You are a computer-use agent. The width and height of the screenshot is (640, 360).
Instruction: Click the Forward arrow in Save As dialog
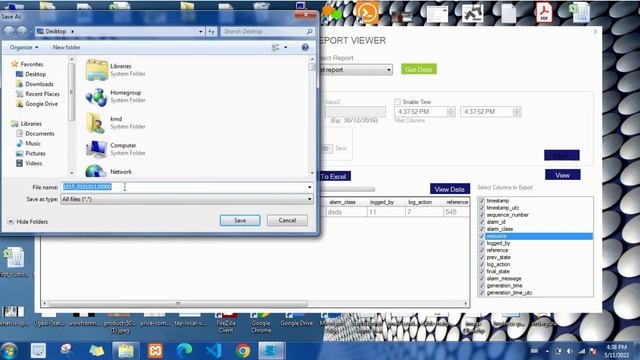click(22, 31)
